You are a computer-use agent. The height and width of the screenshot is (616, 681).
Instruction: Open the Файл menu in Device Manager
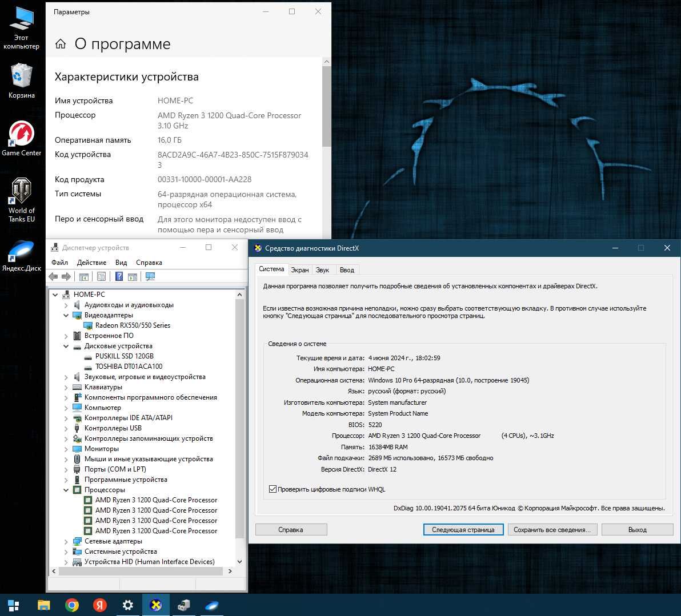[x=59, y=263]
